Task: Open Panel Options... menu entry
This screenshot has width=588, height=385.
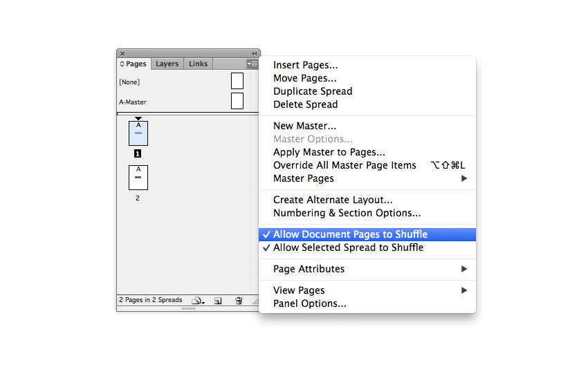Action: [x=310, y=303]
